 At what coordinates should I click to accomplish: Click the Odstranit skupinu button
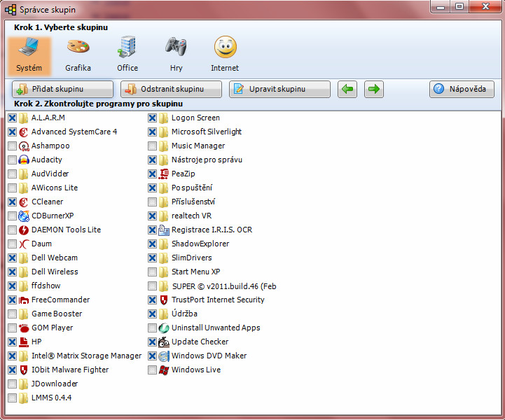[x=172, y=89]
